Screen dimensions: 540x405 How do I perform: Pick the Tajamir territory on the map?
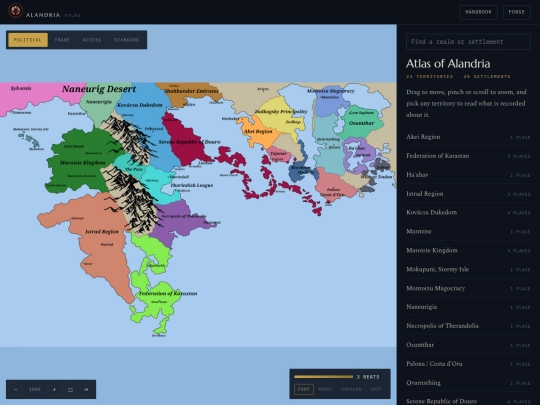click(279, 155)
